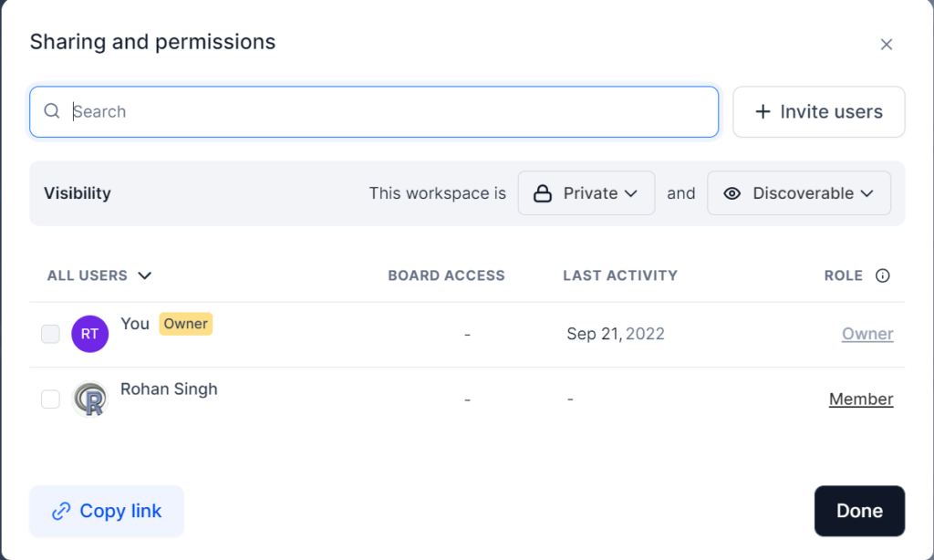Click the Owner role link
The width and height of the screenshot is (934, 560).
tap(867, 334)
